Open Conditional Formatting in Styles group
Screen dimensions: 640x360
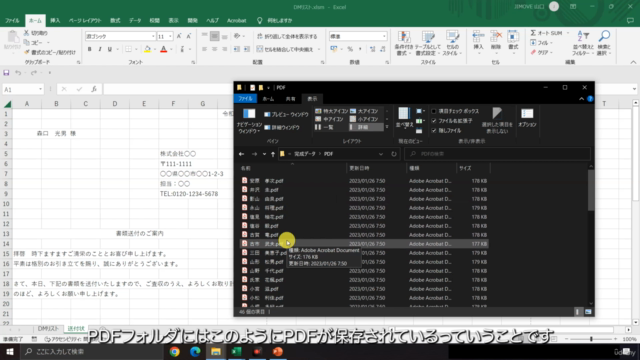point(404,43)
